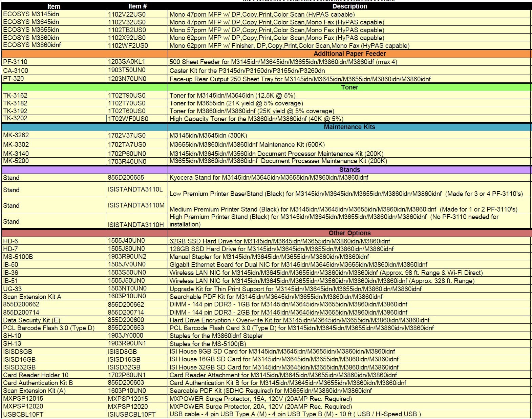
Task: Select the Data Security Kit (E) cell
Action: tap(31, 320)
